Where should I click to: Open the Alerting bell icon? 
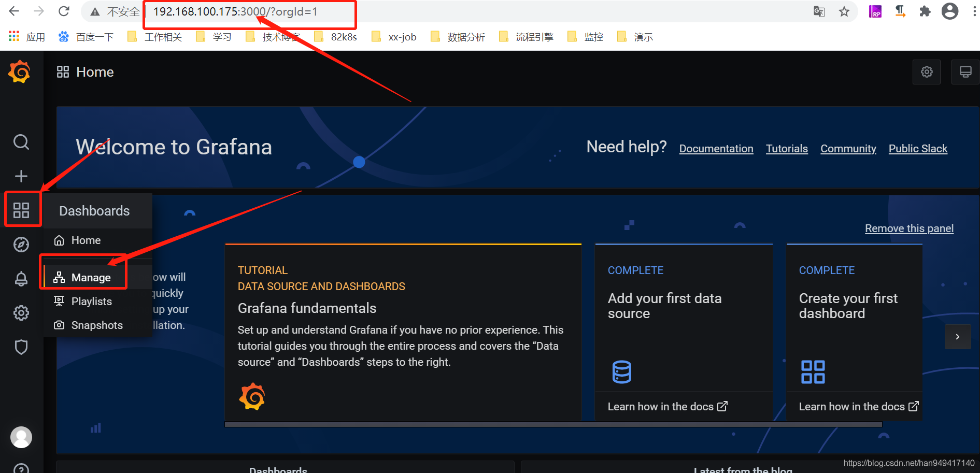[21, 279]
